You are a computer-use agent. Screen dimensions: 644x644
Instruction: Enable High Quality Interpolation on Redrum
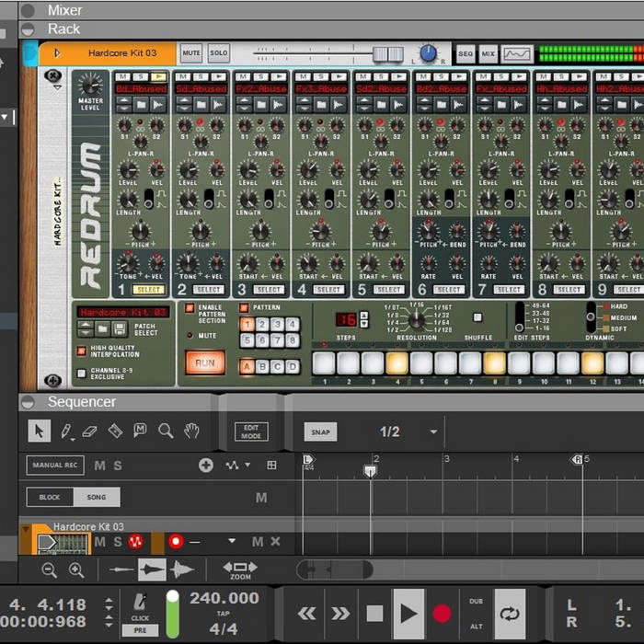click(x=81, y=351)
